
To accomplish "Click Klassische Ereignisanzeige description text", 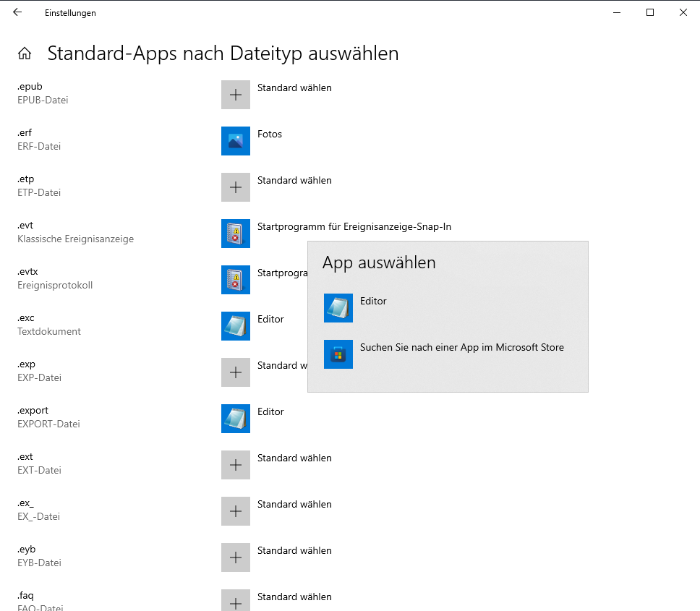I will [x=75, y=239].
